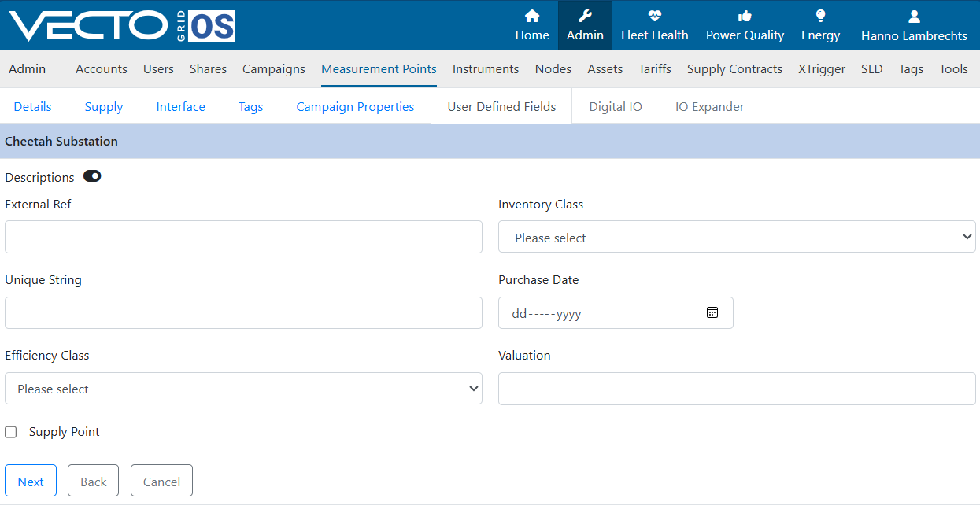Open the Nodes menu item

tap(553, 69)
